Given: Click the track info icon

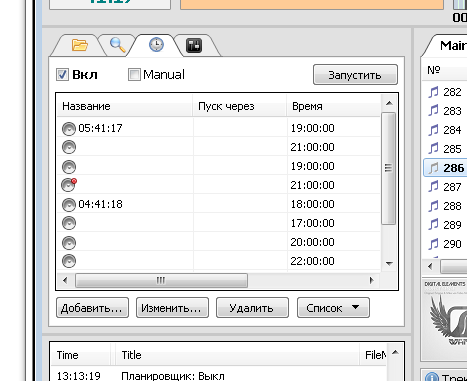Looking at the screenshot, I should click(x=432, y=377).
